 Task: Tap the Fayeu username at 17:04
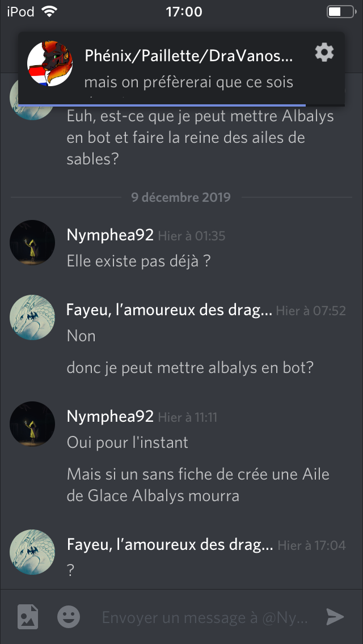(x=169, y=545)
